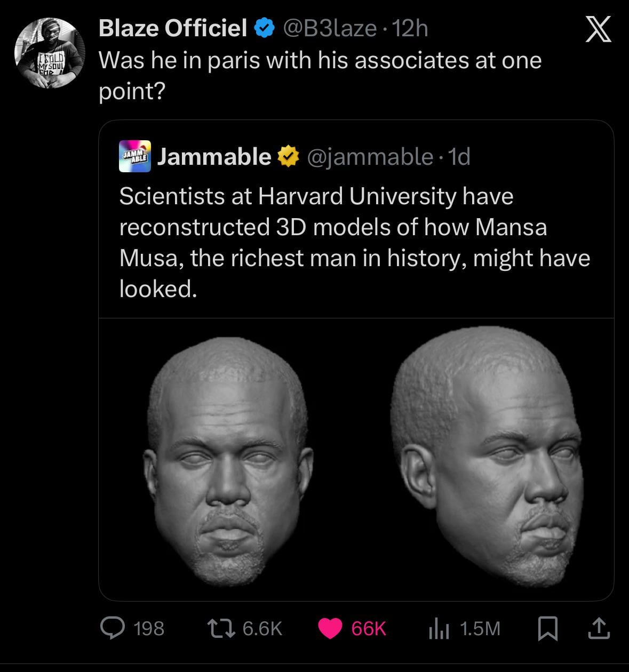Bookmark this post
Screen dimensions: 629x672
(548, 628)
